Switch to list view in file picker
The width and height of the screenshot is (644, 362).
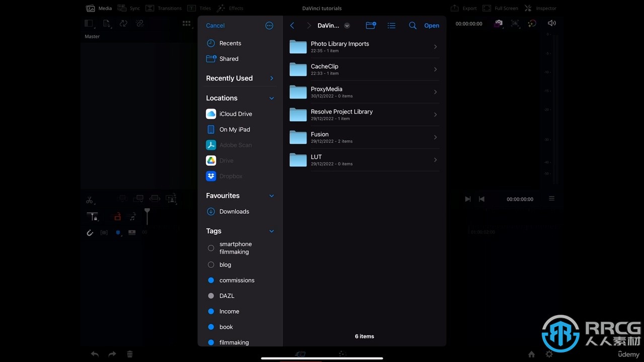(391, 26)
